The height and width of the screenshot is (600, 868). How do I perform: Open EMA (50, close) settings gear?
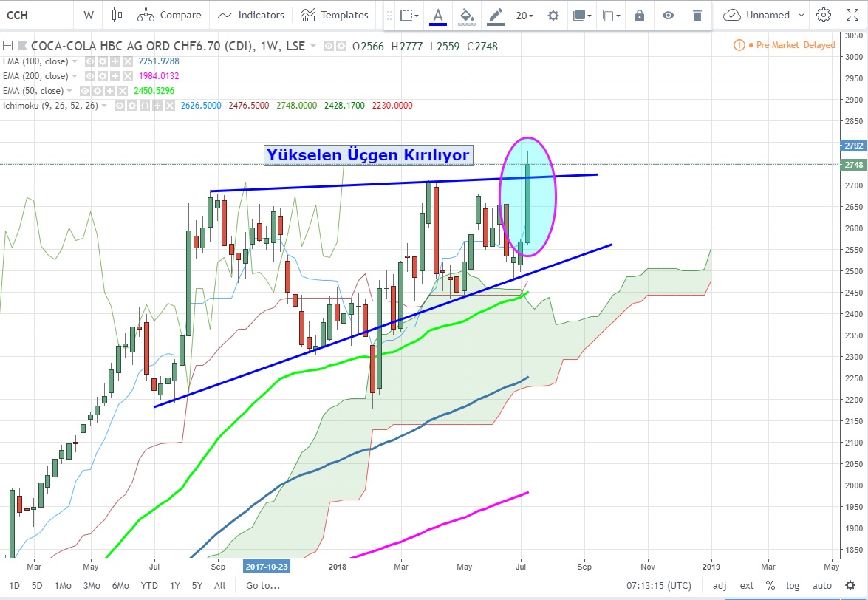(x=98, y=91)
